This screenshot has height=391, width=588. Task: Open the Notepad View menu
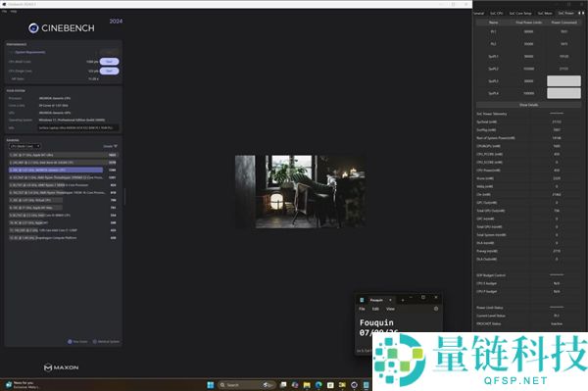390,309
